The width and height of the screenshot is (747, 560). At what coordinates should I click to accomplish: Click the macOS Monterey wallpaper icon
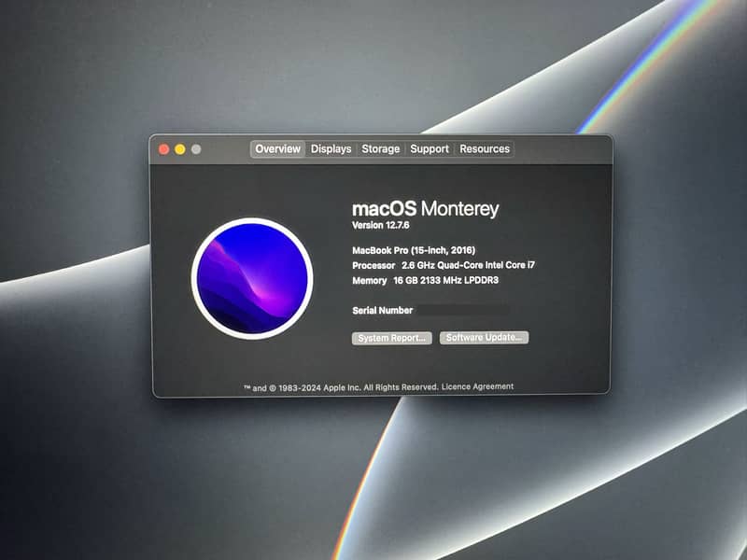pyautogui.click(x=252, y=278)
